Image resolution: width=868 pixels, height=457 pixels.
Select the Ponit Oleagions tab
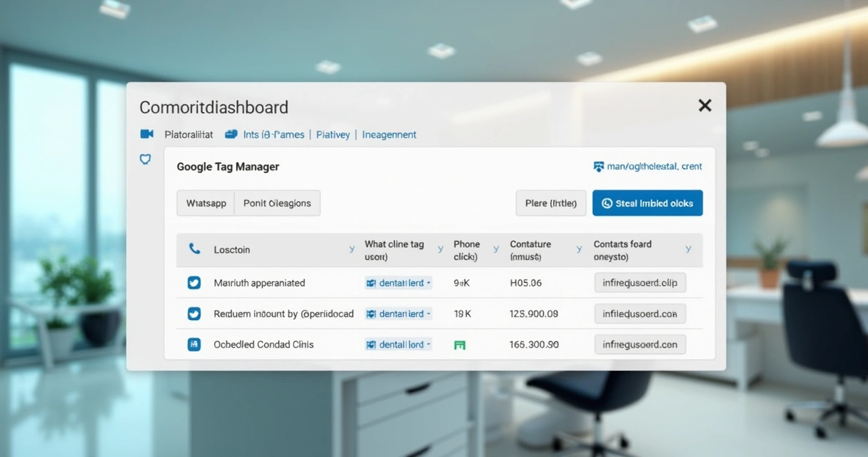[278, 203]
